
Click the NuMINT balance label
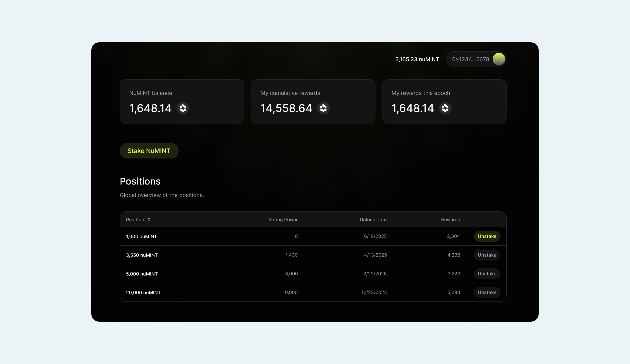click(151, 93)
